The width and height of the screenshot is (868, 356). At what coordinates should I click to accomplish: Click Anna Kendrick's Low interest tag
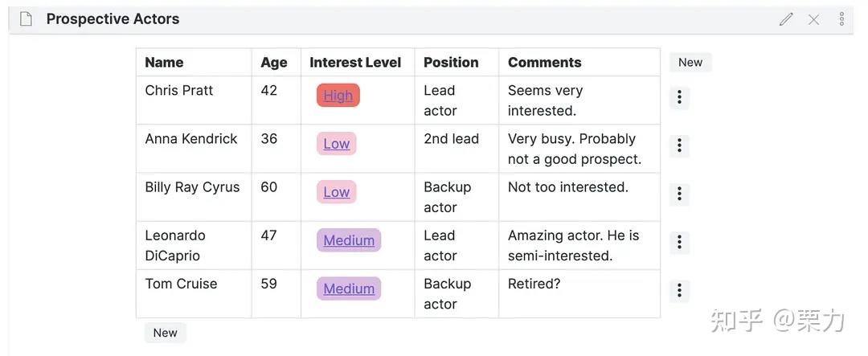click(x=337, y=144)
